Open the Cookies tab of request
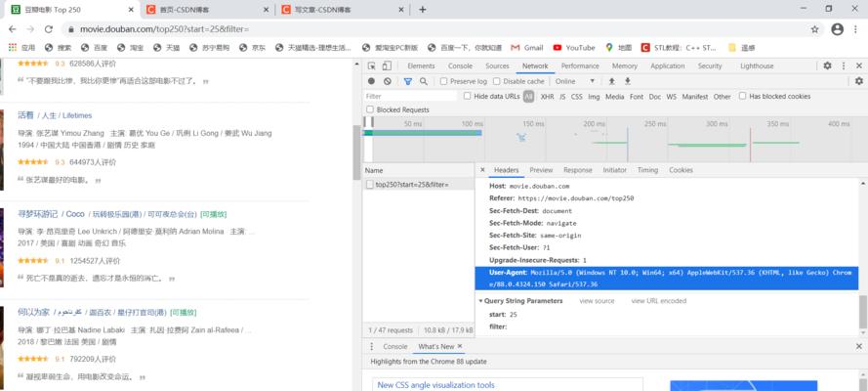 click(681, 170)
